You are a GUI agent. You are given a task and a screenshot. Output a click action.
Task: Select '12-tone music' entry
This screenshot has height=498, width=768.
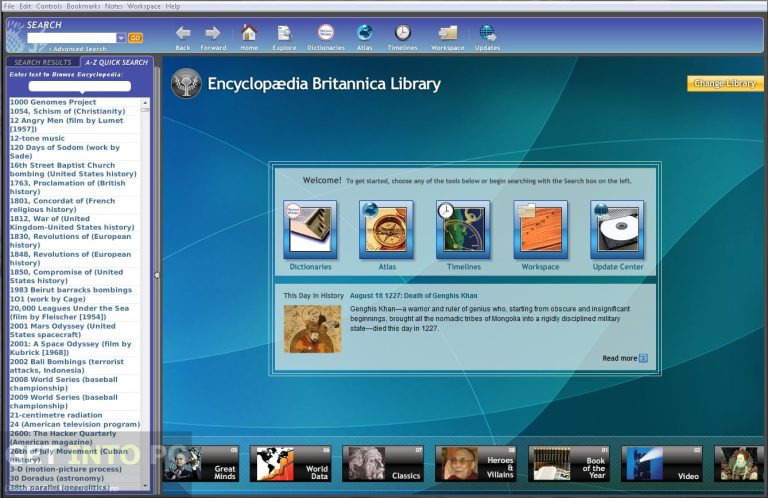pyautogui.click(x=74, y=138)
